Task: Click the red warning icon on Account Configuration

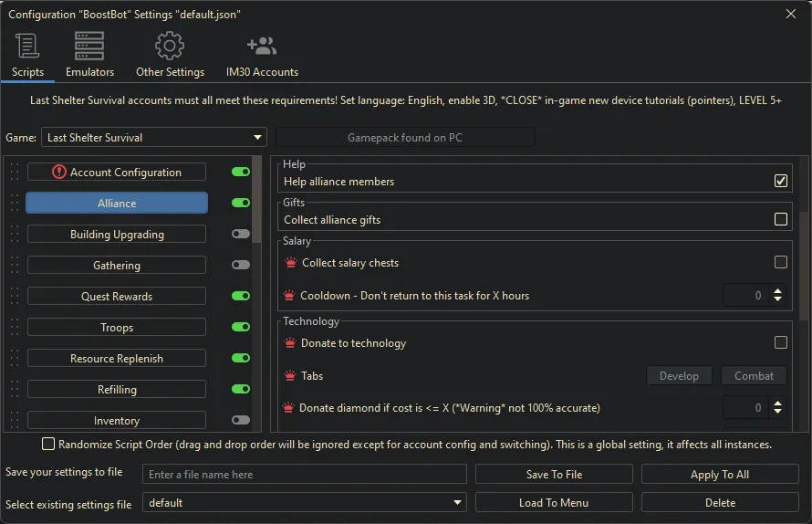Action: (59, 172)
